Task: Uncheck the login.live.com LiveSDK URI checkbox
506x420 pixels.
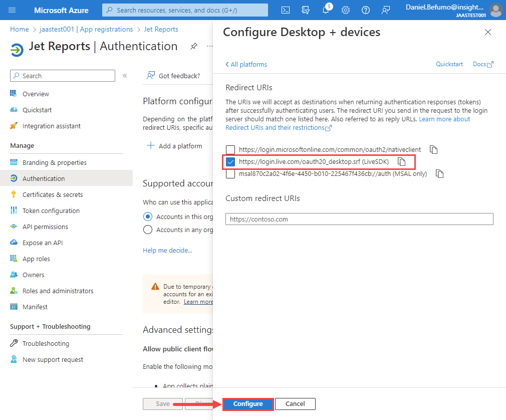Action: pos(230,162)
